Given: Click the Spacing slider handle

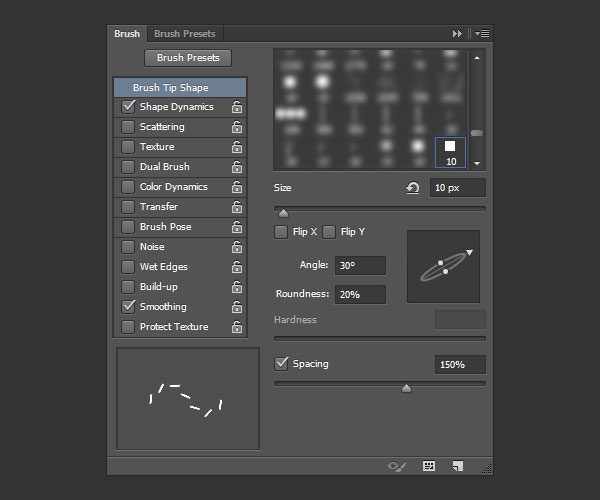Looking at the screenshot, I should [406, 388].
